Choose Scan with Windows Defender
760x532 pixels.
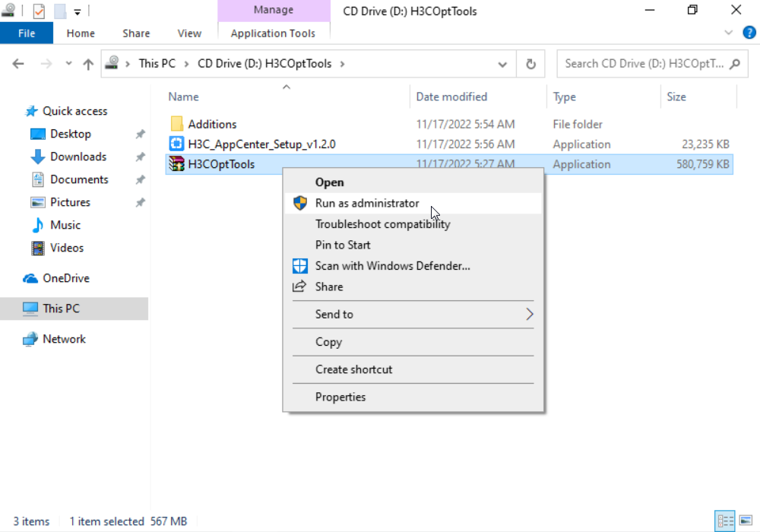[x=413, y=266]
